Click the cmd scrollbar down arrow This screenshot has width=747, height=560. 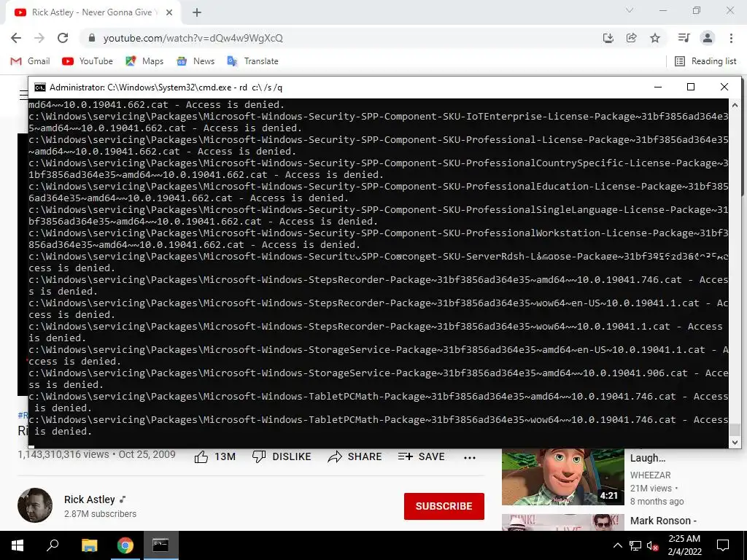735,443
